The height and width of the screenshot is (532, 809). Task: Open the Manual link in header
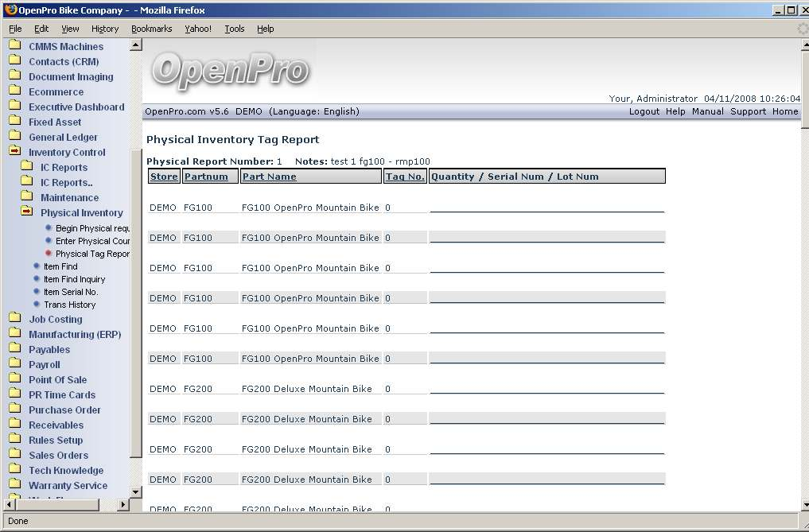point(707,111)
